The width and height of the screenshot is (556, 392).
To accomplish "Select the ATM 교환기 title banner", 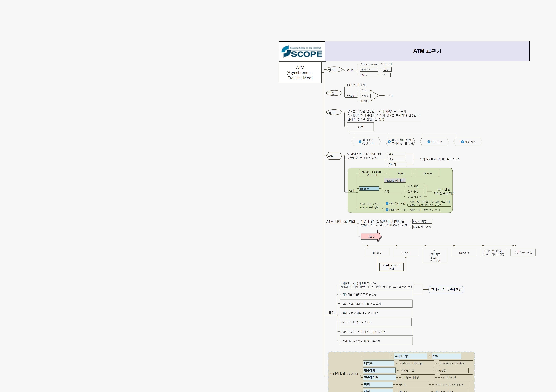I will pos(427,51).
